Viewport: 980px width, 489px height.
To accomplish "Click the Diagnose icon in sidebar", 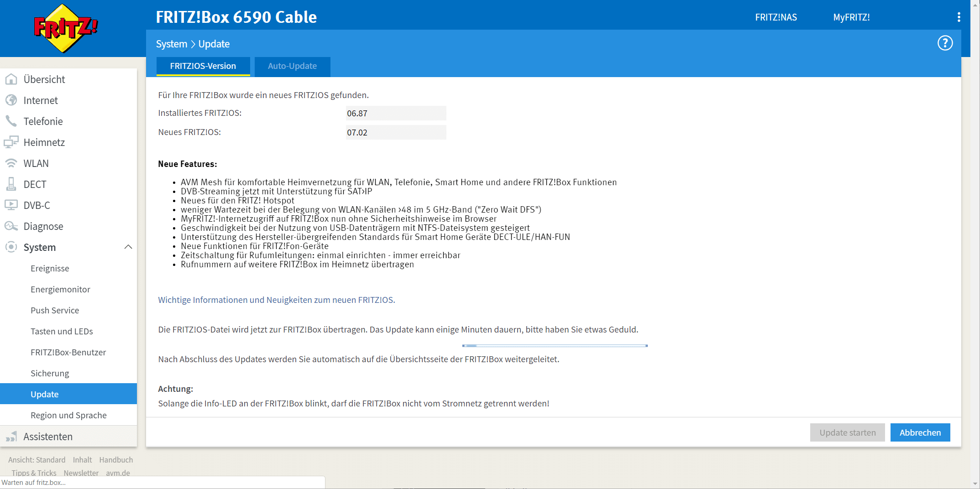I will coord(11,226).
